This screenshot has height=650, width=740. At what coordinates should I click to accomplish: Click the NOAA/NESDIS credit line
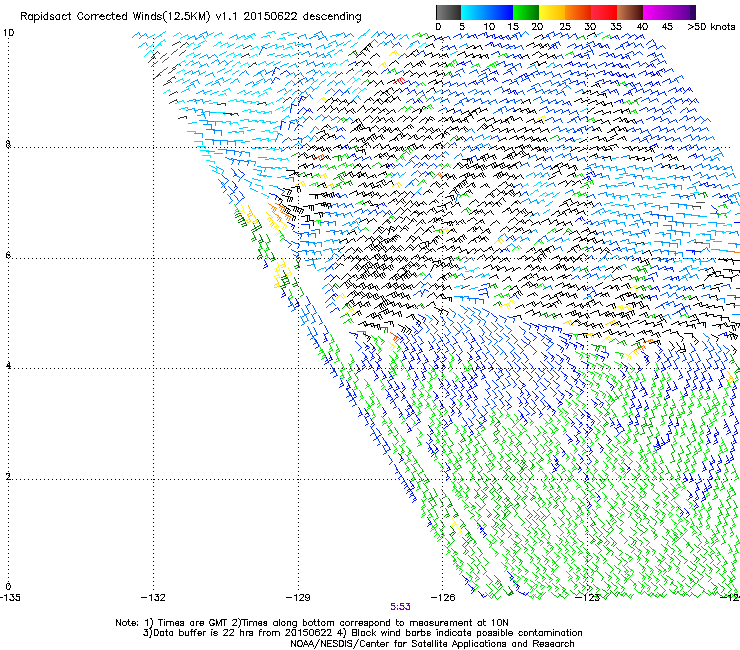pyautogui.click(x=432, y=644)
